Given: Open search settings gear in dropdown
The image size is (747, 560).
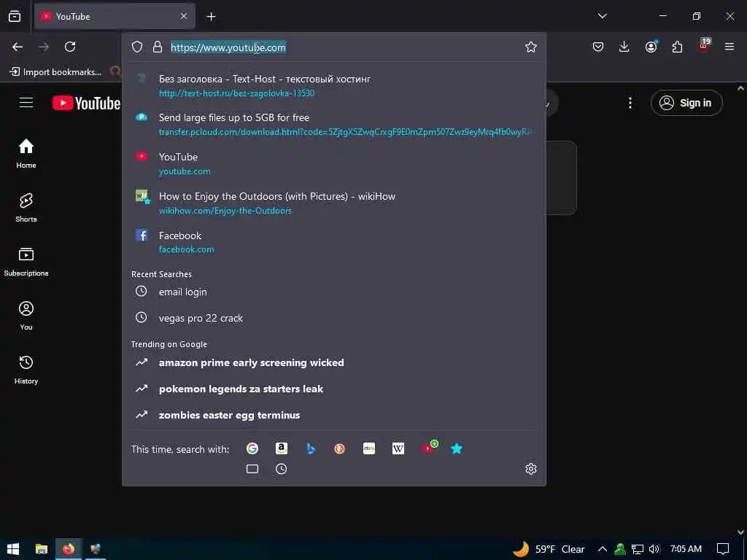Looking at the screenshot, I should (531, 469).
